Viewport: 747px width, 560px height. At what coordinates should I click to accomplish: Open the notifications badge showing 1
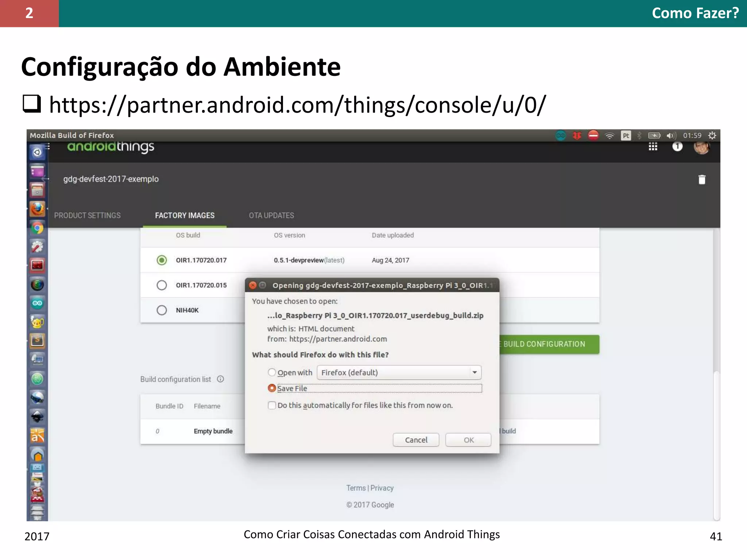point(677,147)
